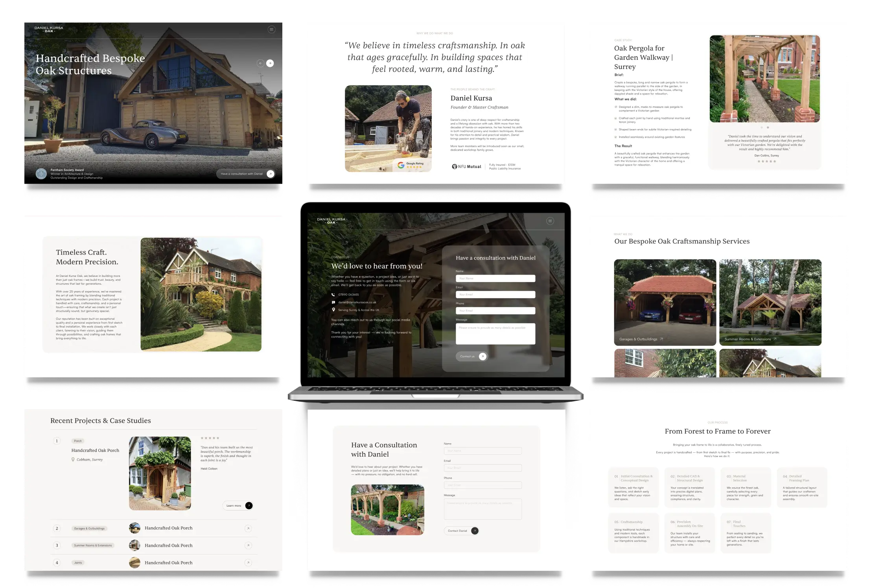Open hamburger menu on the laptop screen
The image size is (882, 588).
point(550,221)
